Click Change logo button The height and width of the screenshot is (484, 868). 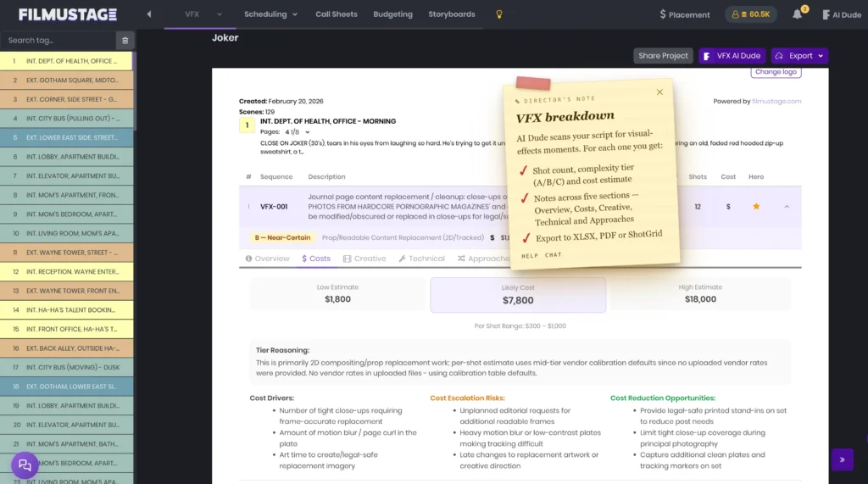click(x=776, y=72)
